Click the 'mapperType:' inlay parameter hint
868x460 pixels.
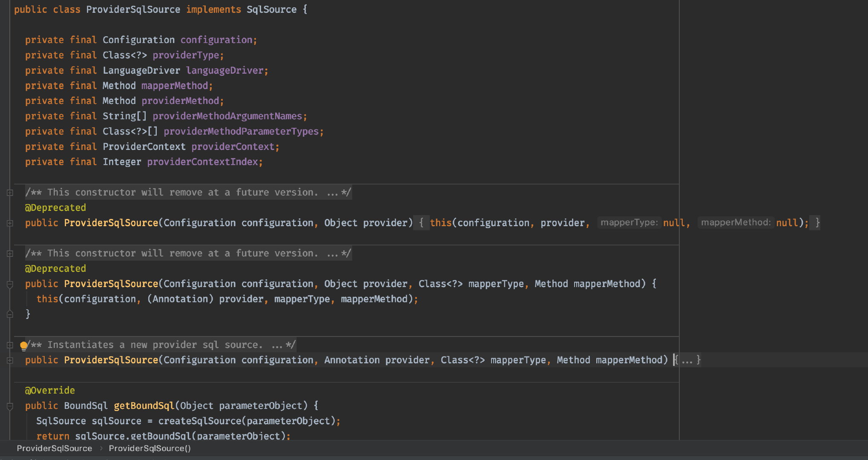pyautogui.click(x=629, y=222)
